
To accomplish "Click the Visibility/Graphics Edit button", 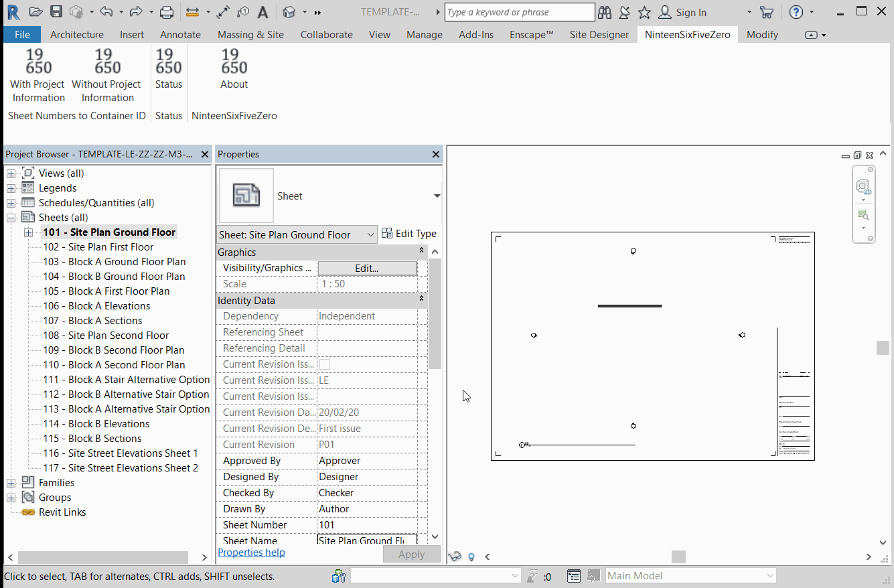I will 367,268.
